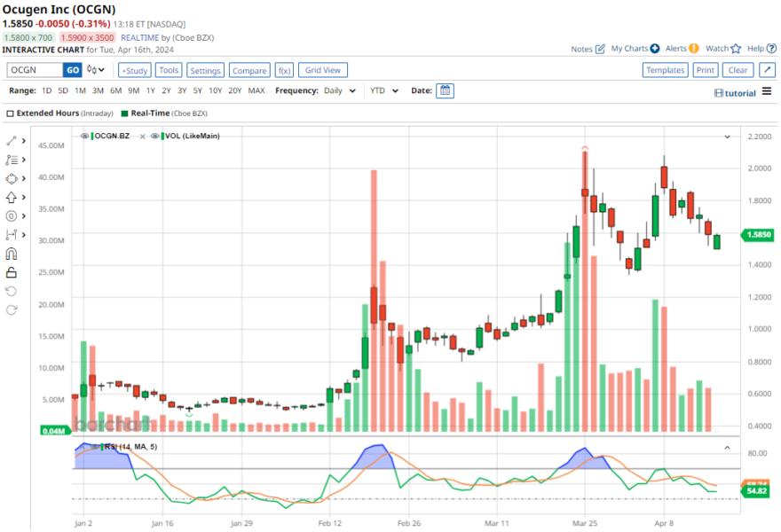
Task: Open the date picker calendar icon
Action: point(445,91)
